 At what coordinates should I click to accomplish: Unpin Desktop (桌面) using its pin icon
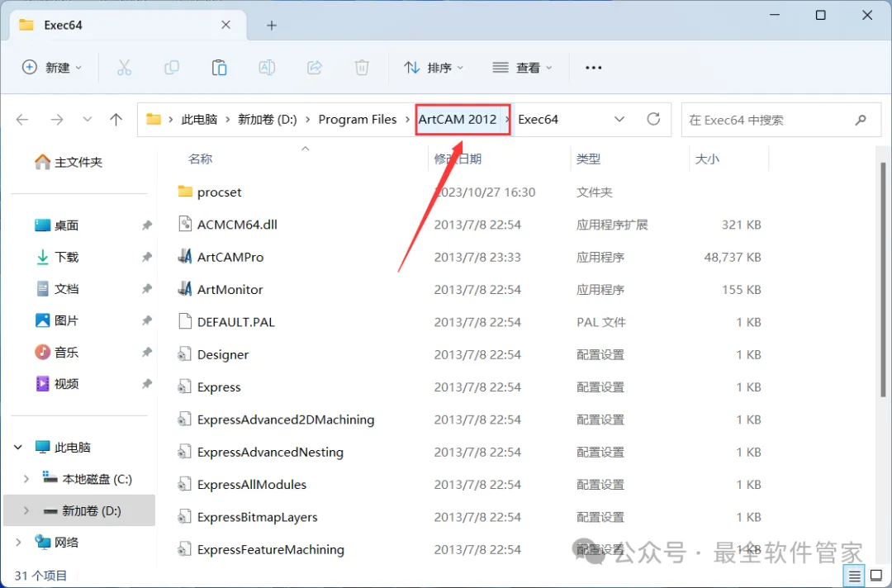click(147, 225)
